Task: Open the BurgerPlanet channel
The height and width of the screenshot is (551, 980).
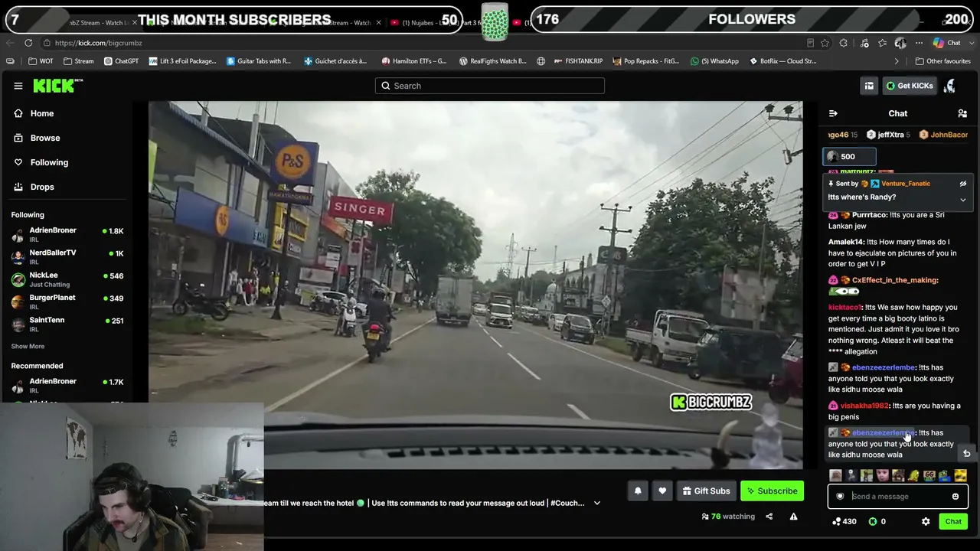Action: click(67, 302)
